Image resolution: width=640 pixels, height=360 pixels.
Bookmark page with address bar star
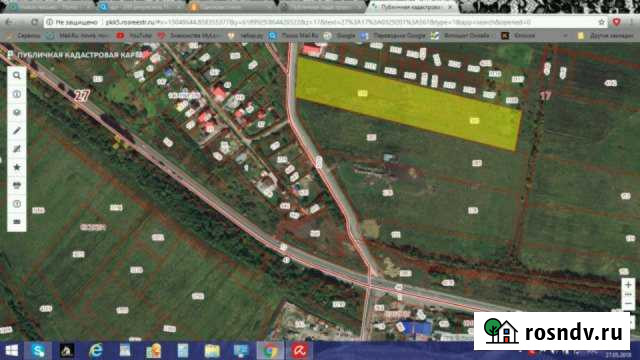tap(601, 22)
